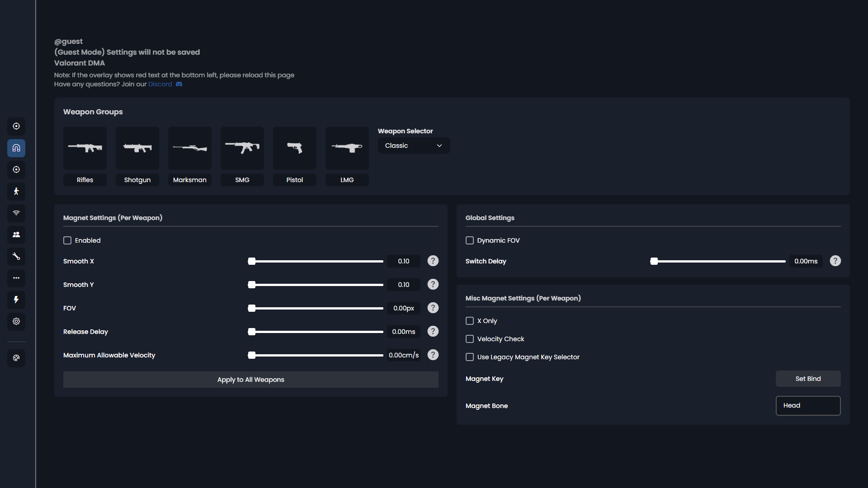Choose the SMG group label
This screenshot has width=868, height=488.
pyautogui.click(x=242, y=180)
